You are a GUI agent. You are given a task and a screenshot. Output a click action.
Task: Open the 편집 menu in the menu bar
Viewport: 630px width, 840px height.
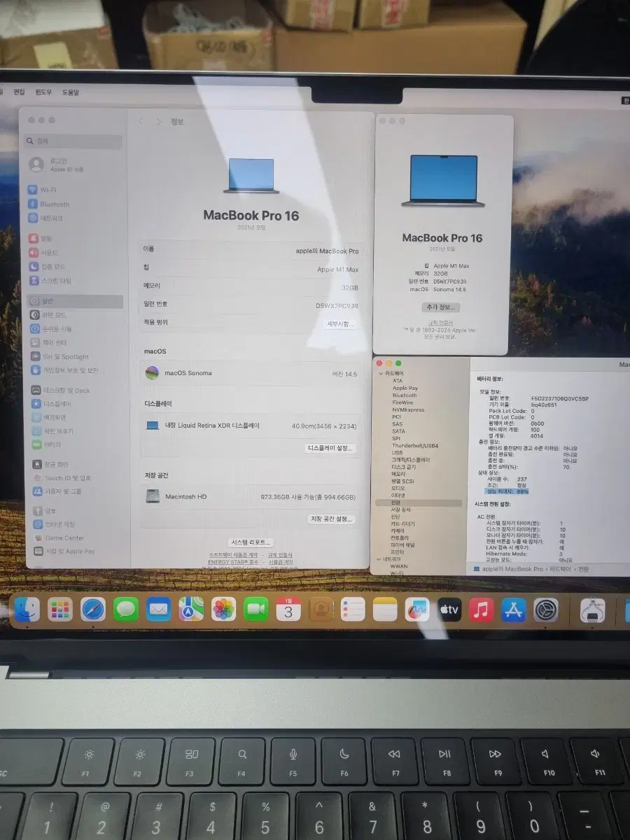pos(19,92)
